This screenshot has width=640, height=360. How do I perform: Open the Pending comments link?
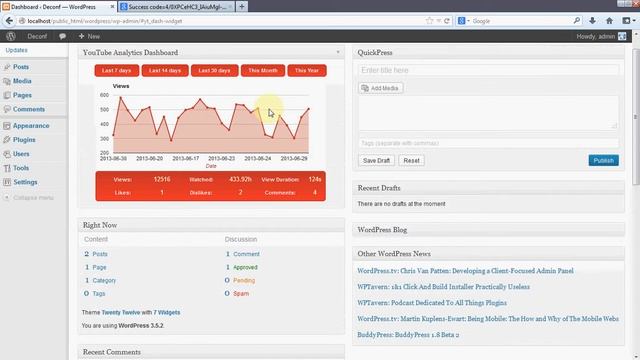pyautogui.click(x=244, y=280)
